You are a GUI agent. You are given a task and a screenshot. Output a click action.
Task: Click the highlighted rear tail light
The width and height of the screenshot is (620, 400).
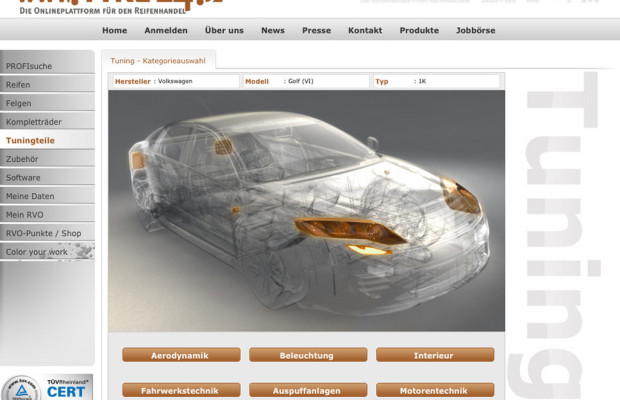[x=137, y=160]
